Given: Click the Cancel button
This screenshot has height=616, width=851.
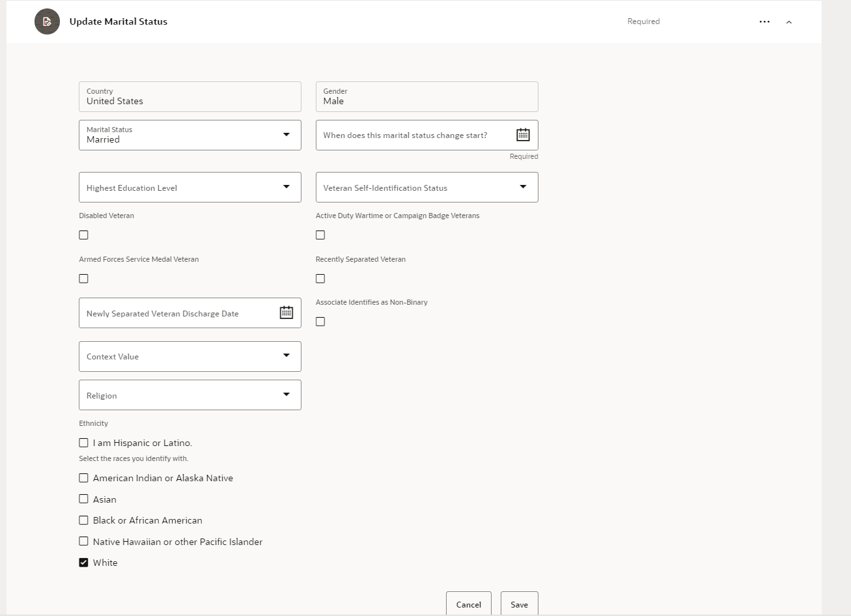Looking at the screenshot, I should [469, 604].
